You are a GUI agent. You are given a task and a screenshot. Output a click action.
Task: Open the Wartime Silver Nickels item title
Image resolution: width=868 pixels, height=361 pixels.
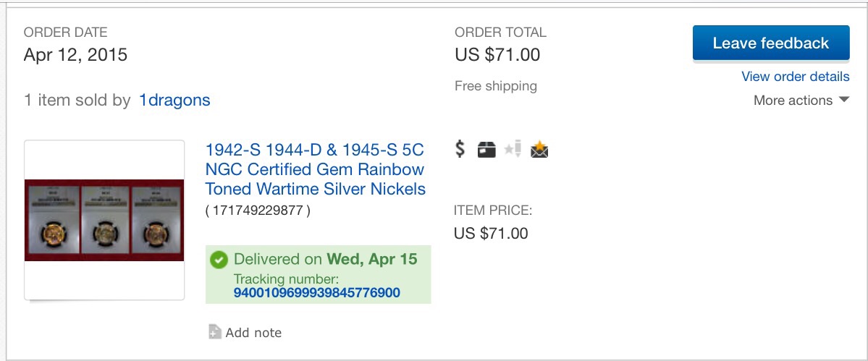pyautogui.click(x=315, y=169)
